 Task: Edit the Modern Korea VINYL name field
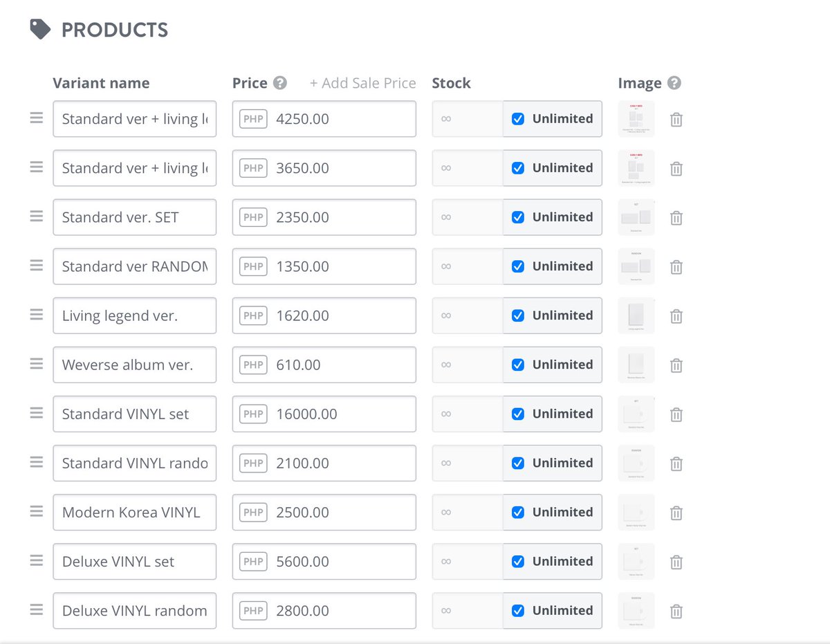[135, 513]
